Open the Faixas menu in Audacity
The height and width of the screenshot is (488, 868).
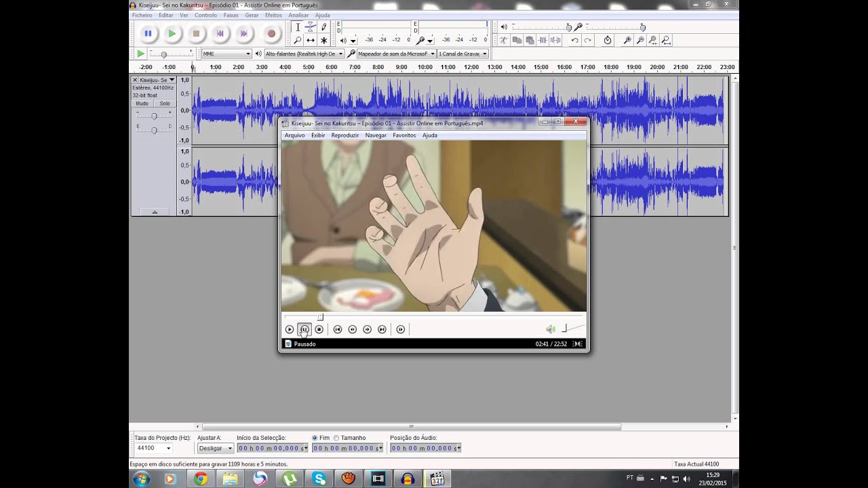click(x=231, y=15)
